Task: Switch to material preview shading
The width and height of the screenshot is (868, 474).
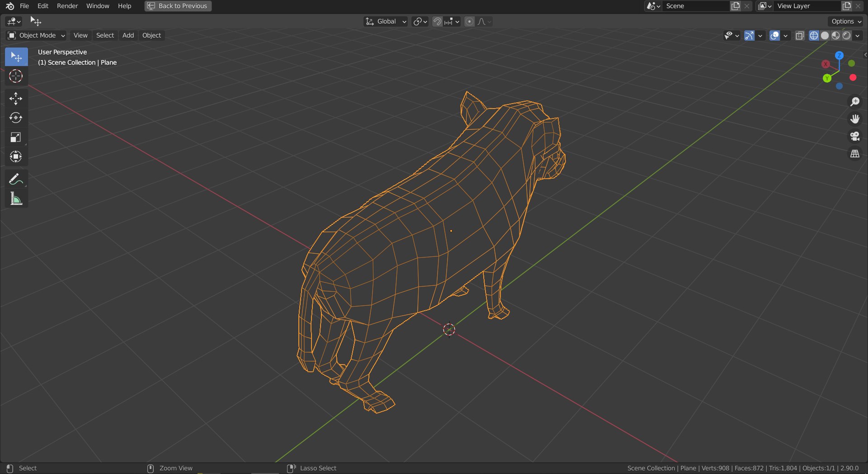Action: 835,35
